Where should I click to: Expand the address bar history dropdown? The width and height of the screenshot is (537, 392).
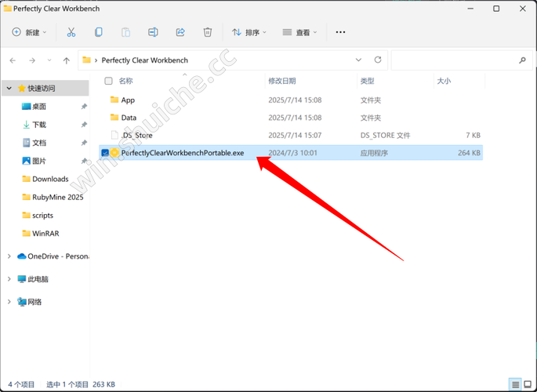(x=358, y=60)
